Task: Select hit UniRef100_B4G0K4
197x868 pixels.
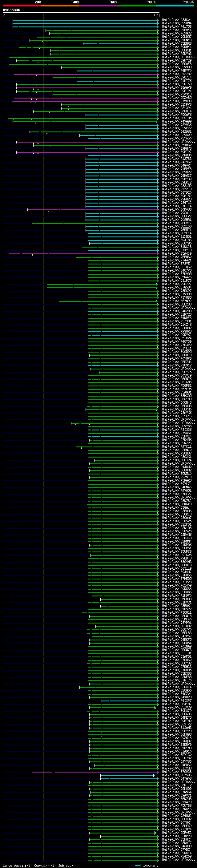Action: 177,165
